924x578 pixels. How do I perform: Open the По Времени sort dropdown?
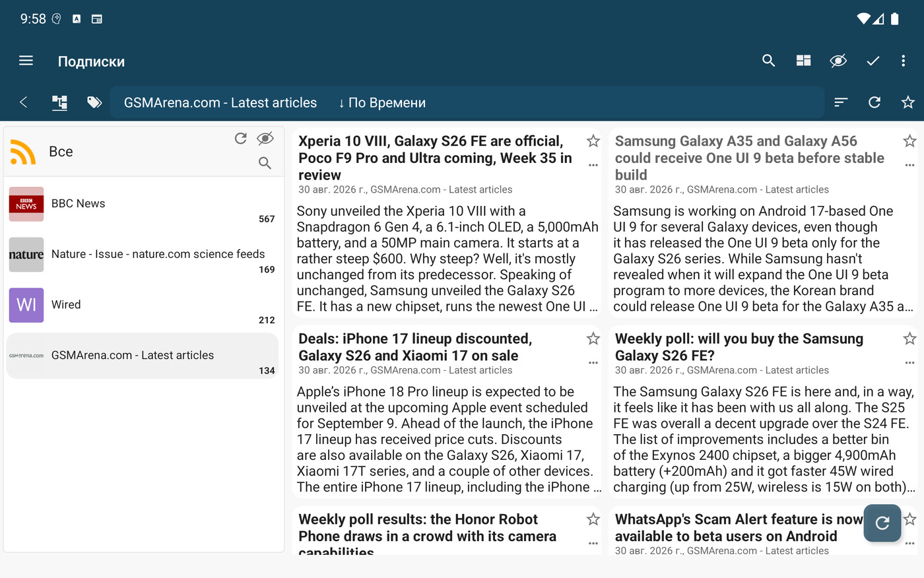[x=382, y=103]
